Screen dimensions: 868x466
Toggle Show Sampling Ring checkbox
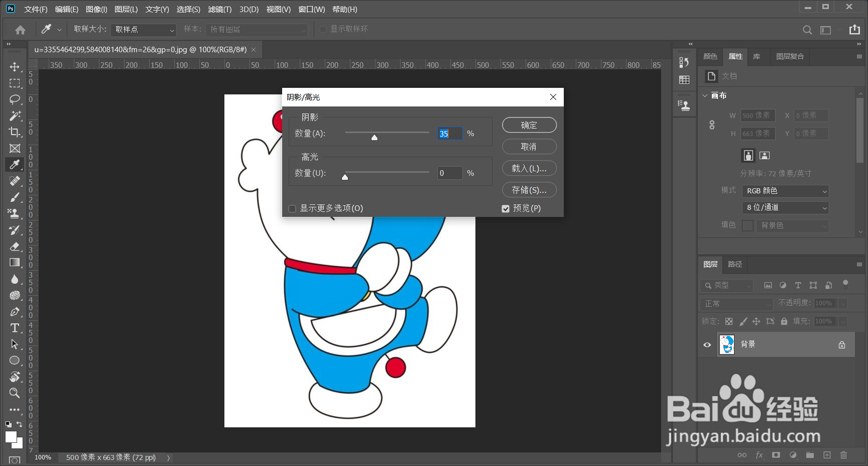(x=323, y=29)
